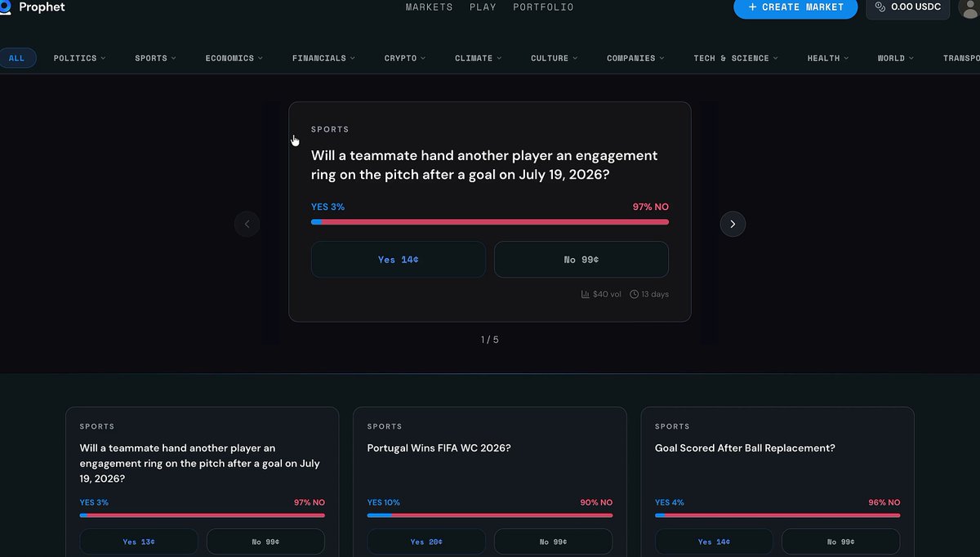The image size is (980, 557).
Task: Expand the Politics category dropdown
Action: pos(79,58)
